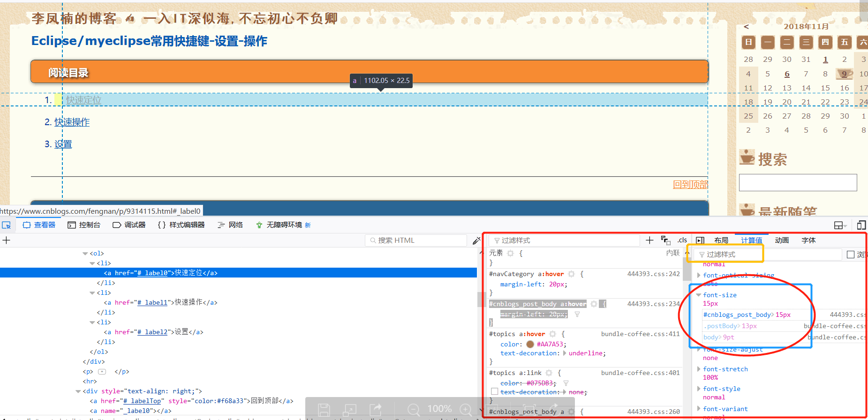Expand the font-style computed property
This screenshot has height=420, width=868.
pyautogui.click(x=699, y=389)
